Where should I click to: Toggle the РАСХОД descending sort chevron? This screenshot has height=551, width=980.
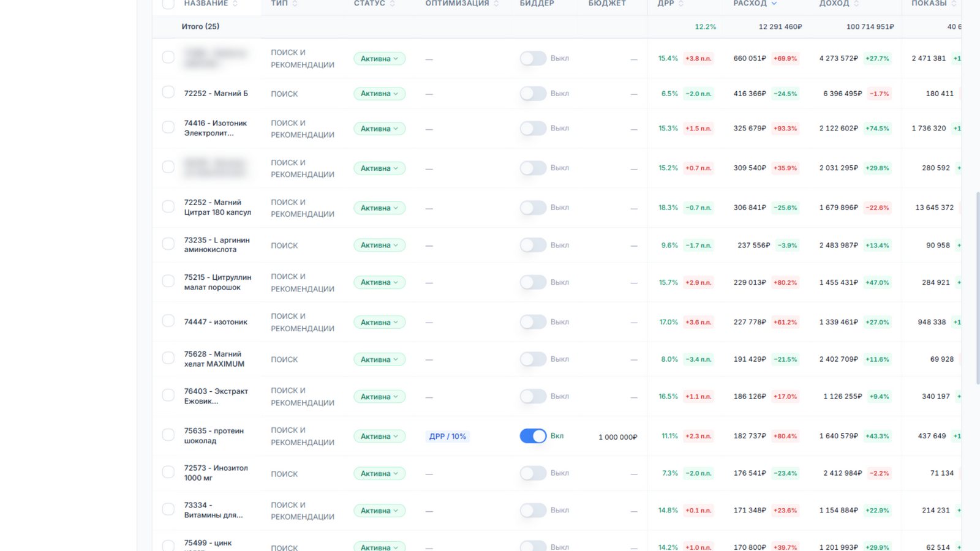[774, 4]
